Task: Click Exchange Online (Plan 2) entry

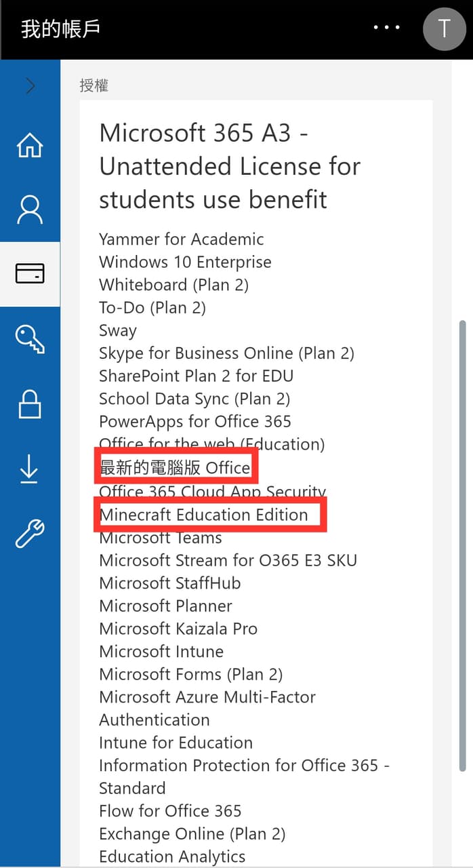Action: coord(192,834)
